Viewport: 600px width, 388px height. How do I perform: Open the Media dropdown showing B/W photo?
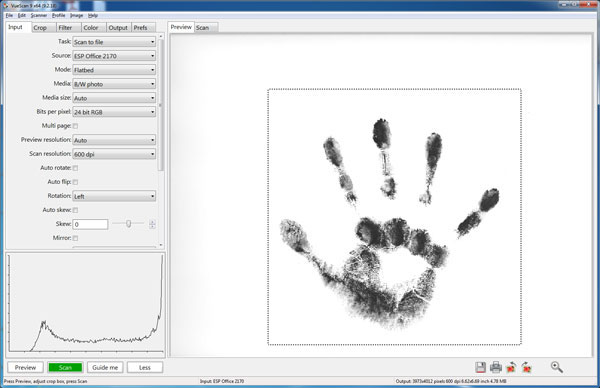click(114, 84)
